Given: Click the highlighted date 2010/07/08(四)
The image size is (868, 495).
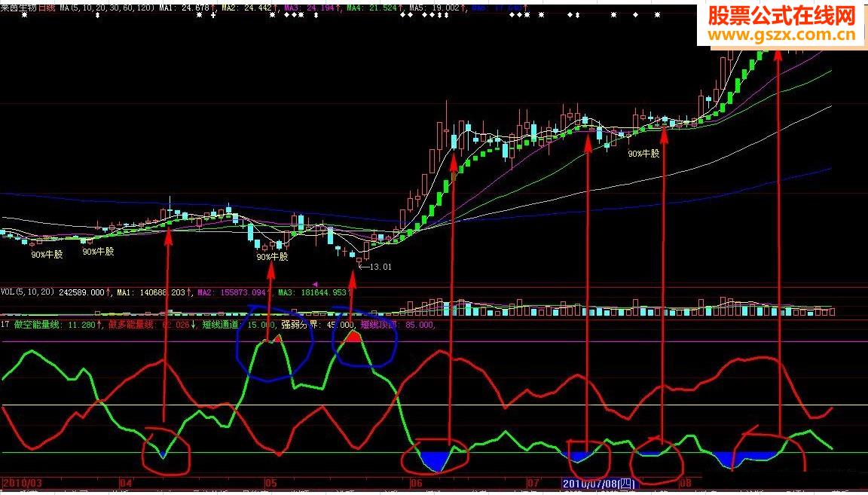Looking at the screenshot, I should 598,484.
